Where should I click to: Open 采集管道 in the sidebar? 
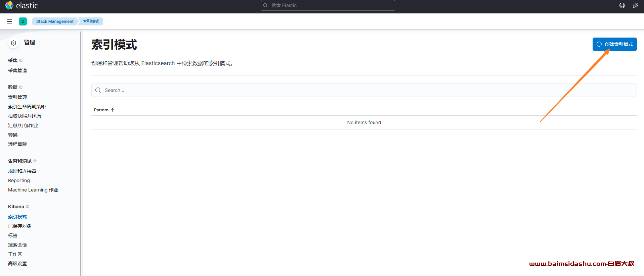tap(17, 70)
